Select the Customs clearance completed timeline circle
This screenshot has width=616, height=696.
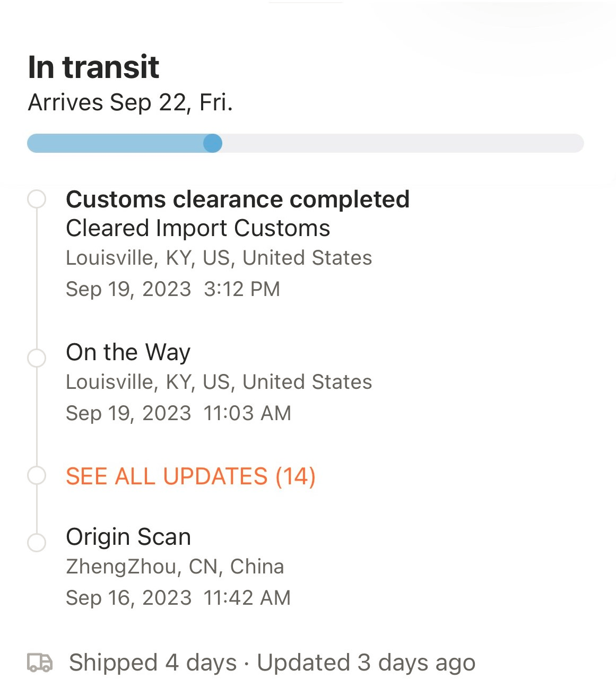click(37, 199)
